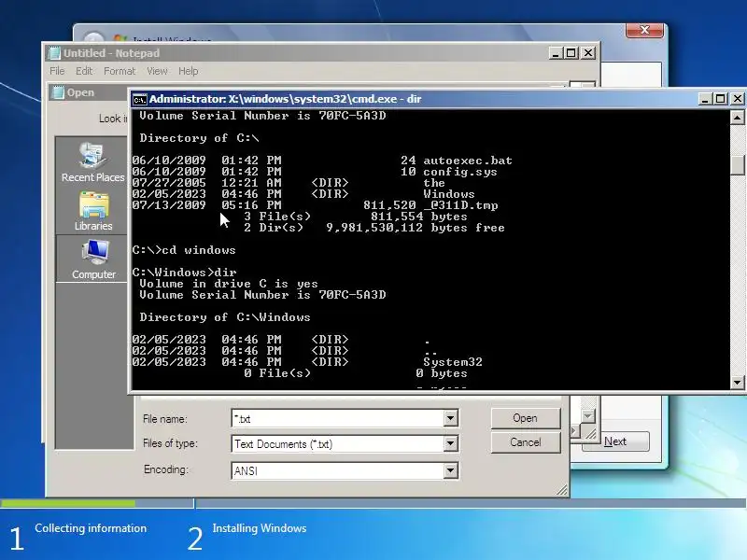Viewport: 747px width, 560px height.
Task: Close the Untitled Notepad window
Action: pos(589,53)
